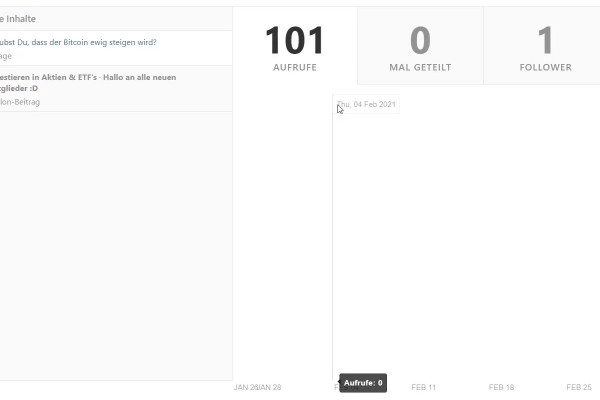Select the Aktien & ETF's Beitrag entry

(x=116, y=88)
